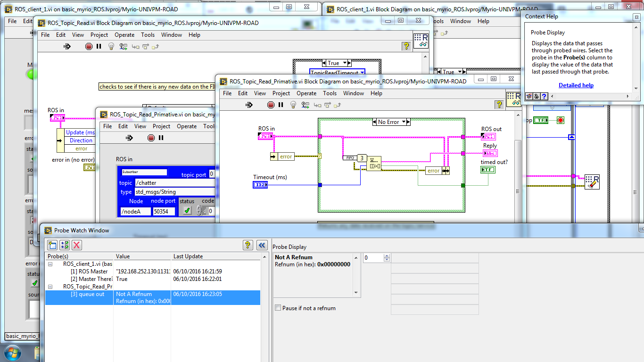Image resolution: width=644 pixels, height=362 pixels.
Task: Click Windows Start button
Action: 12,353
